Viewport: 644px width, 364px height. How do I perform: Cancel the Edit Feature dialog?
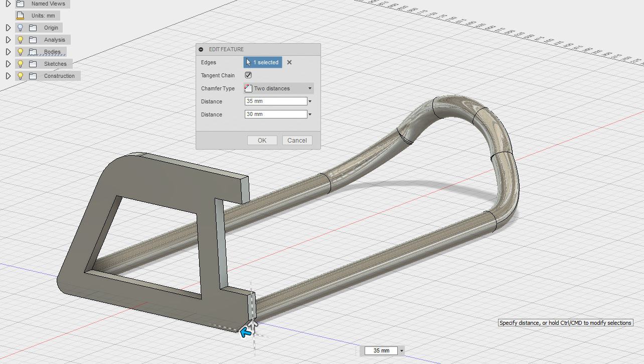pos(297,141)
